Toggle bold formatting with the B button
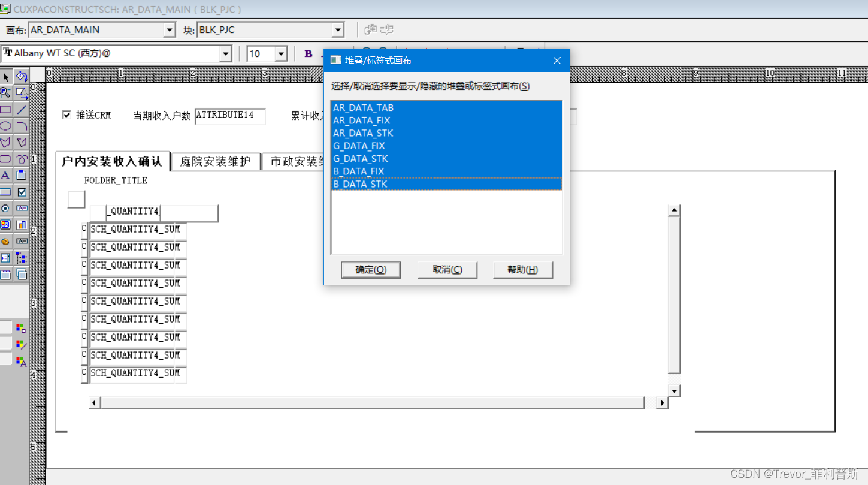 point(307,53)
